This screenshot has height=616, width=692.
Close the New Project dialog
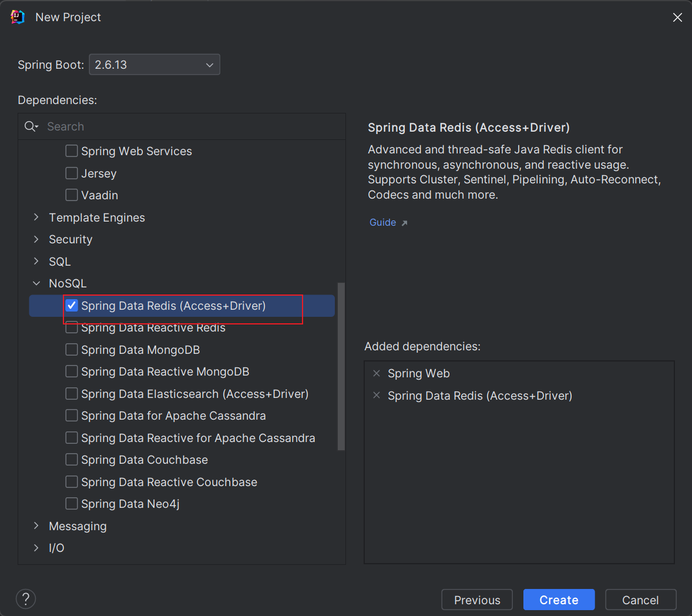click(677, 17)
